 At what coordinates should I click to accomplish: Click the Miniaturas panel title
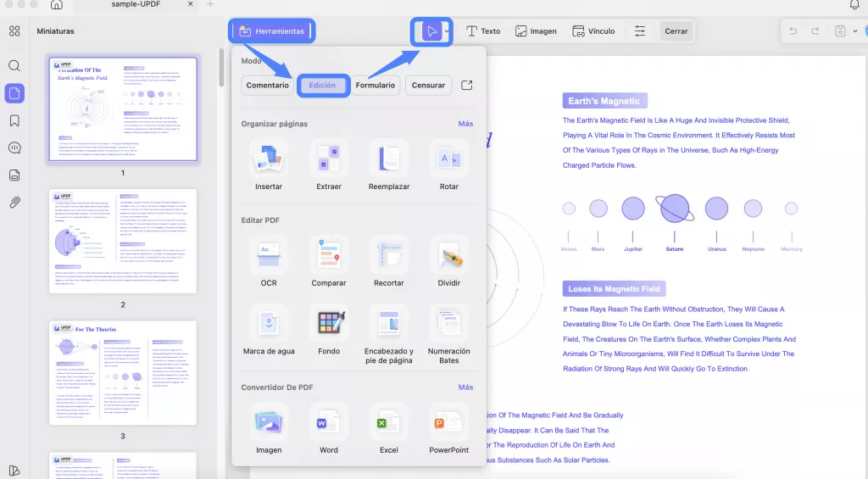pyautogui.click(x=55, y=31)
